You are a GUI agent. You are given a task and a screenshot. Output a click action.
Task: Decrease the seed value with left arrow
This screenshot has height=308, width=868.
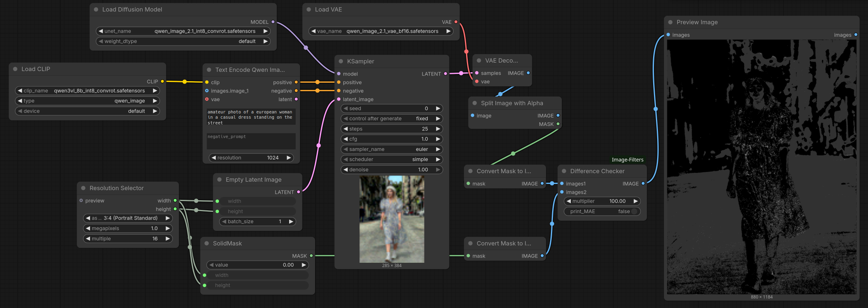click(x=346, y=109)
